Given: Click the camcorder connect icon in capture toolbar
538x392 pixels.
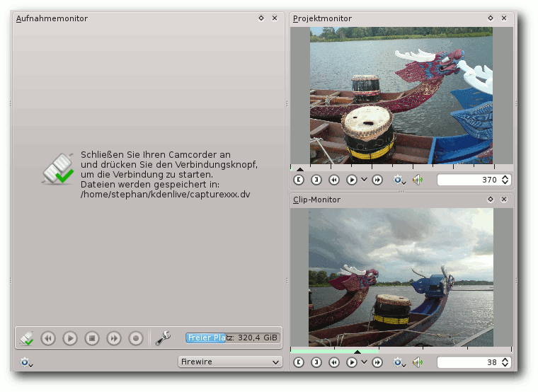Looking at the screenshot, I should click(x=26, y=338).
